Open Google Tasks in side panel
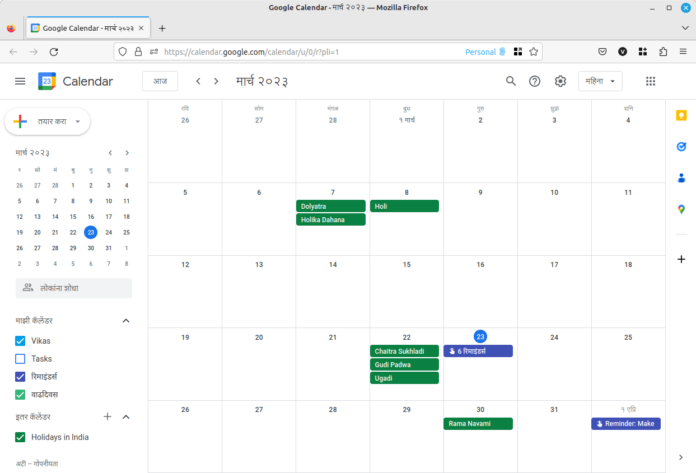 (681, 146)
